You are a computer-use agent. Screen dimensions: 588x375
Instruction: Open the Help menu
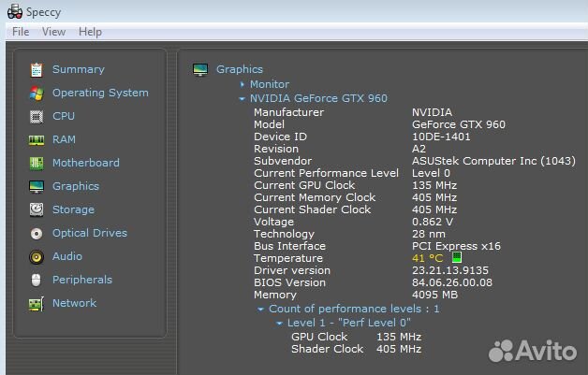[x=90, y=32]
